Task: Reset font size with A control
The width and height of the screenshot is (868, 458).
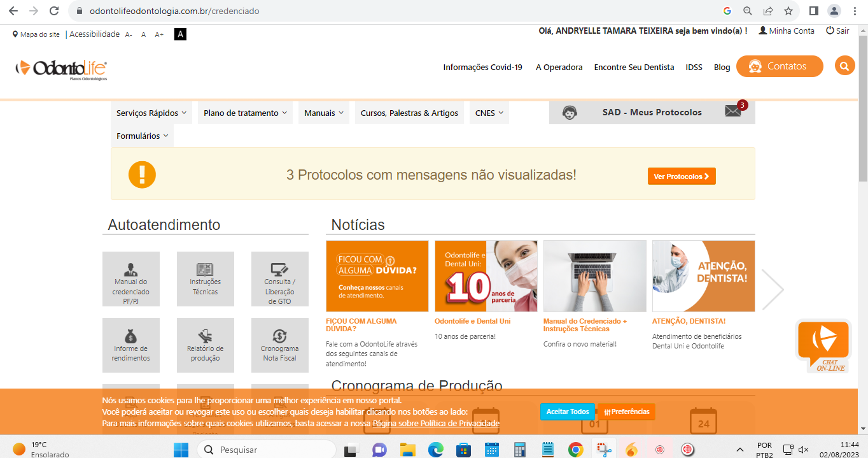Action: 143,34
